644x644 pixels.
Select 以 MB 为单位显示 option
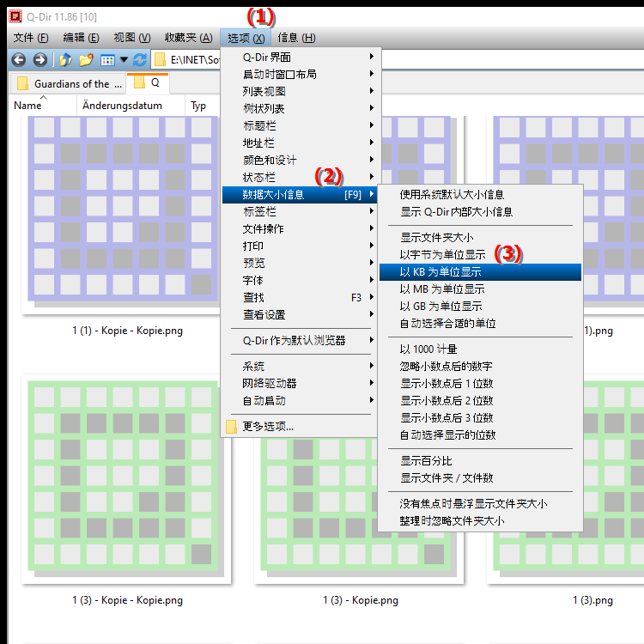coord(480,289)
